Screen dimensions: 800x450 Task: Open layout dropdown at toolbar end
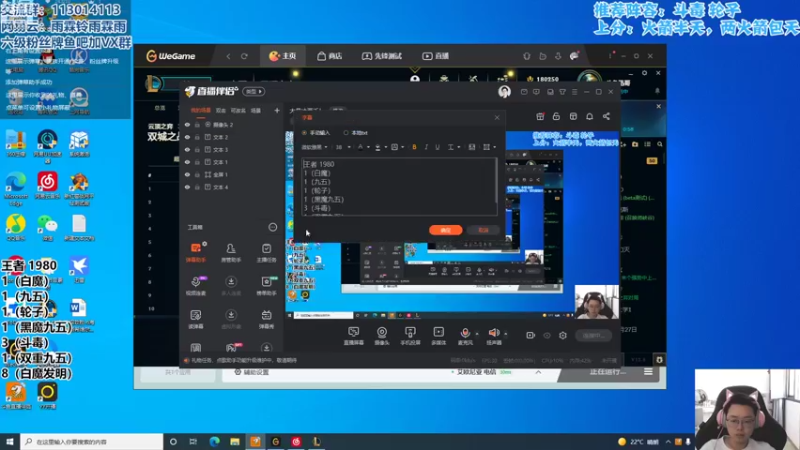pyautogui.click(x=489, y=147)
